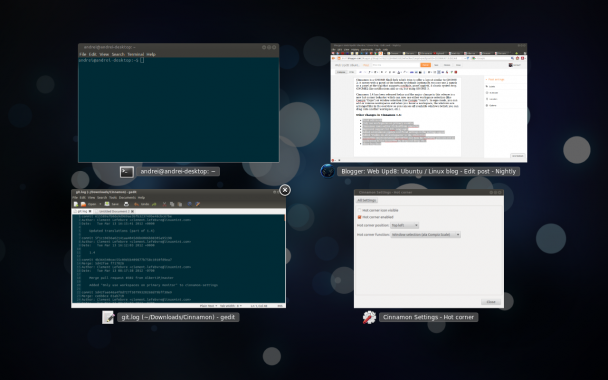Viewport: 608px width, 380px height.
Task: Open terminal Help menu
Action: point(151,54)
